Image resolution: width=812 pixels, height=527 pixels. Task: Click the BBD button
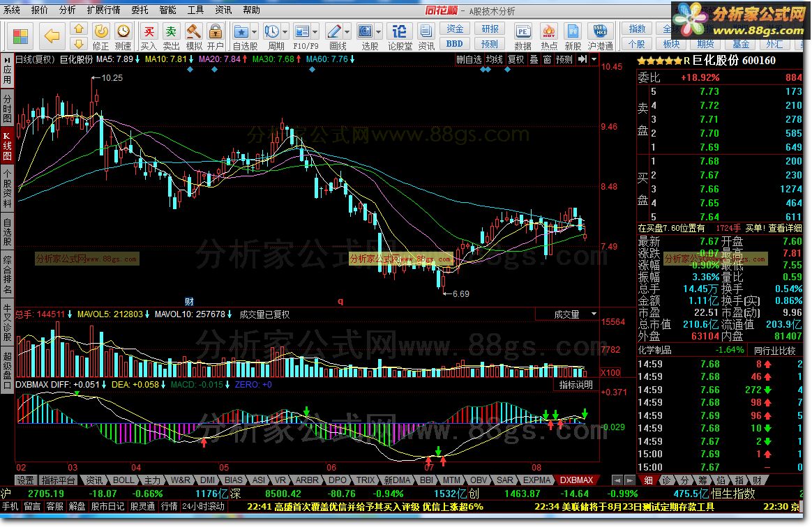tap(455, 44)
